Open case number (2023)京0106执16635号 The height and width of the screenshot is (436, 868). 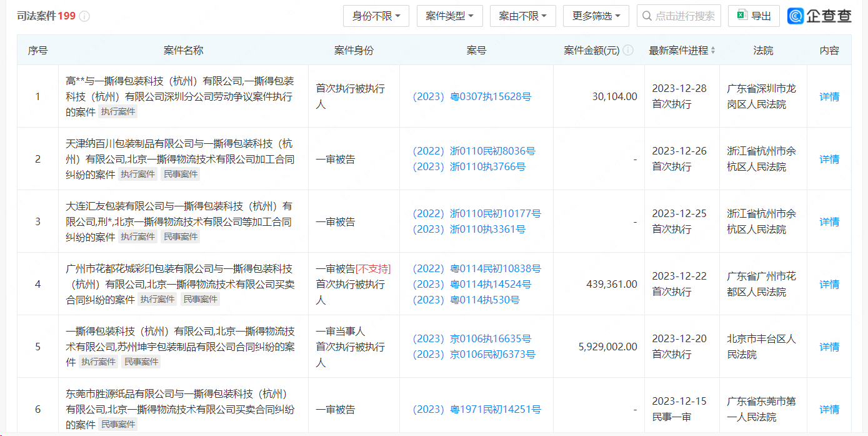coord(472,338)
